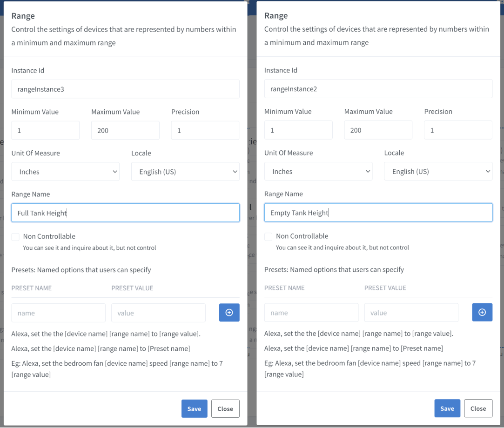This screenshot has height=428, width=504.
Task: Focus Maximum Value field in rangeInstance3 dialog
Action: coord(125,130)
